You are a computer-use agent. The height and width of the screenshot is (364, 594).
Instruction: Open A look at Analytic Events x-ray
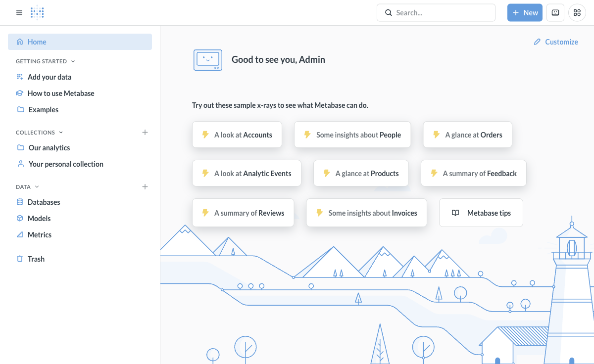[x=247, y=173]
